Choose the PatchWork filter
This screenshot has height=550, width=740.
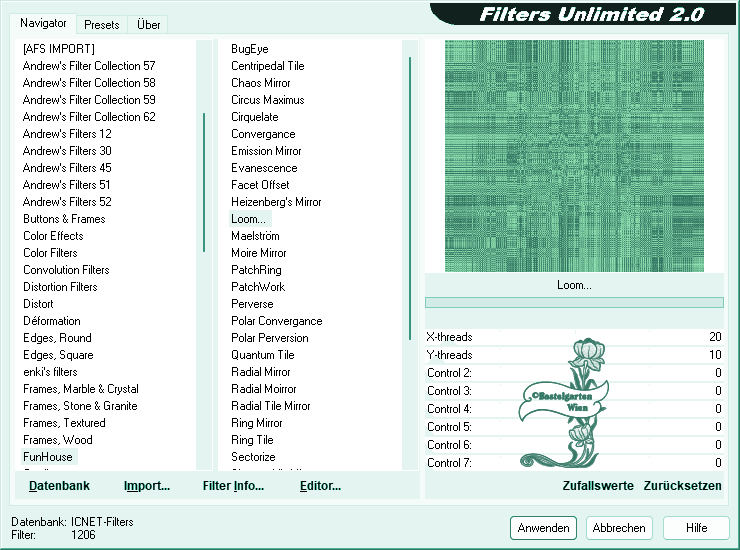coord(258,287)
